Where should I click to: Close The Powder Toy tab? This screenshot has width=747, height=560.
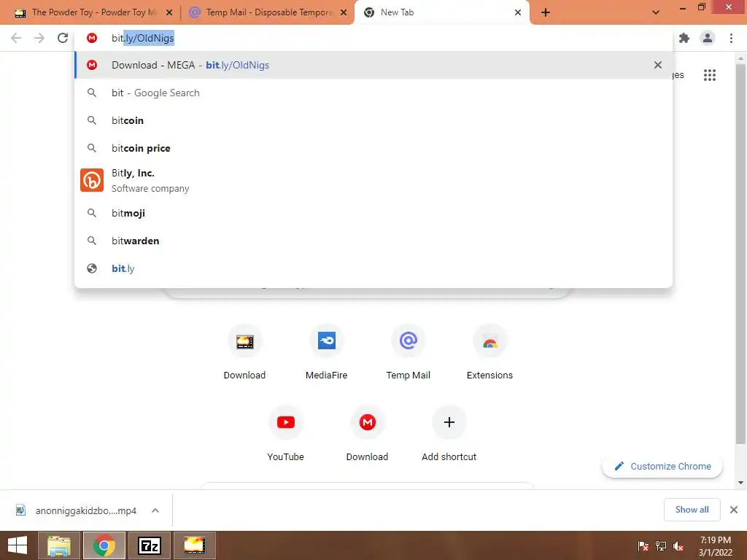(x=169, y=13)
